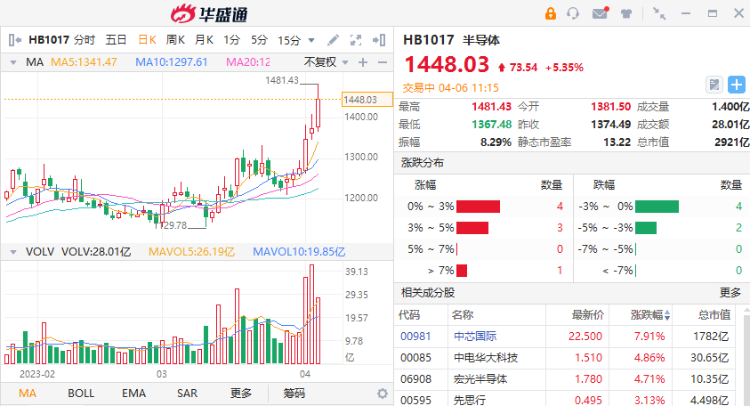Click the -3%~0% green loss bar
The width and height of the screenshot is (750, 406).
pyautogui.click(x=657, y=207)
